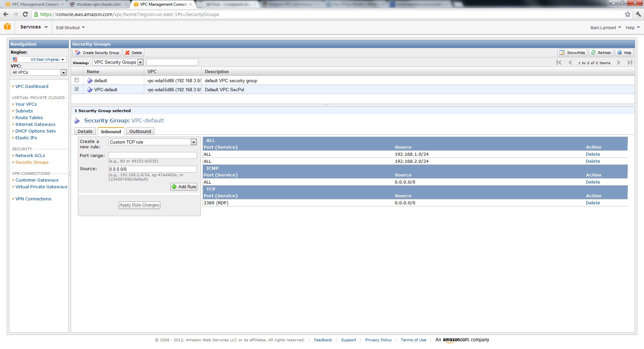The width and height of the screenshot is (644, 349).
Task: Click Refresh in Security Groups toolbar
Action: 601,53
